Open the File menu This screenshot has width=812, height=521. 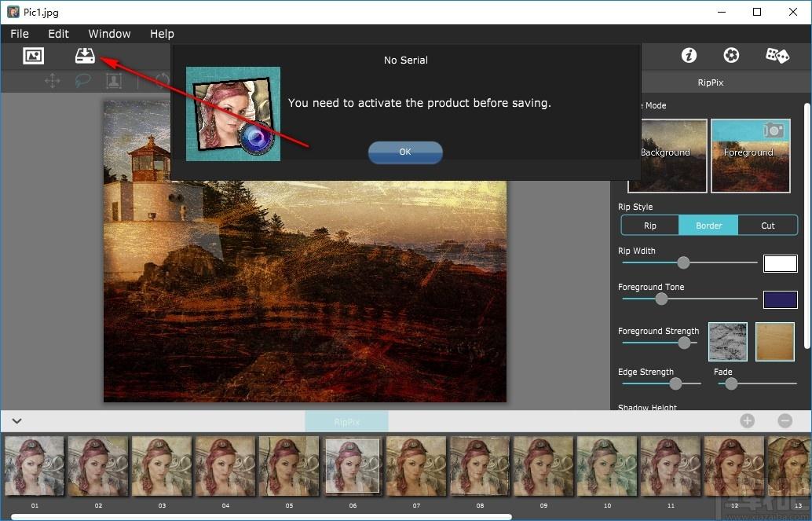20,34
